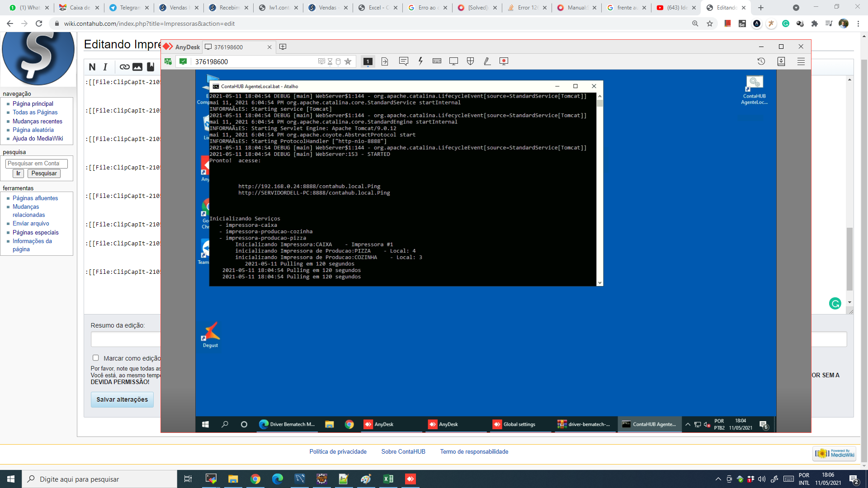Open 'Página principal' sidebar link

click(x=33, y=103)
